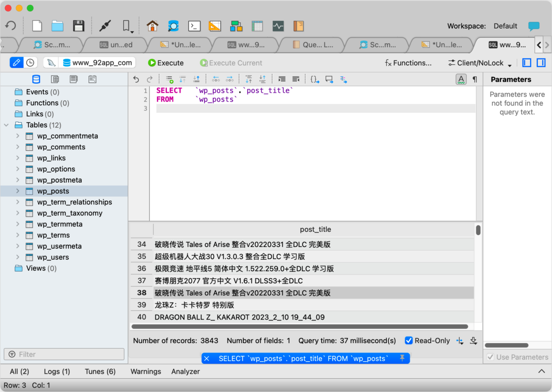Open the column options dropdown next to Read-Only
The image size is (552, 392).
[460, 341]
